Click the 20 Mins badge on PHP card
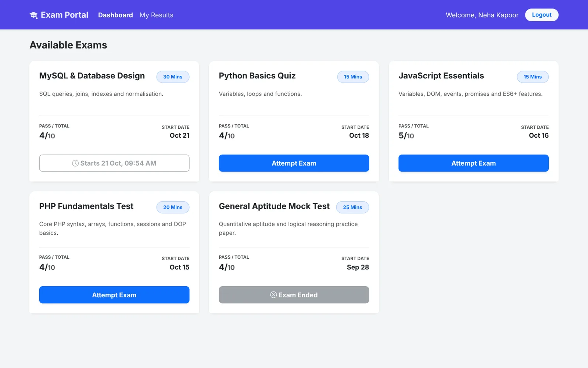 click(173, 207)
